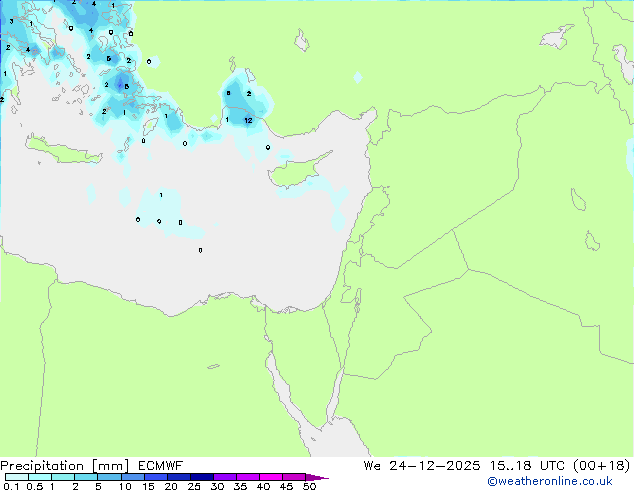Select the 0.5–1 mm legend color box
The height and width of the screenshot is (490, 634).
tap(40, 477)
